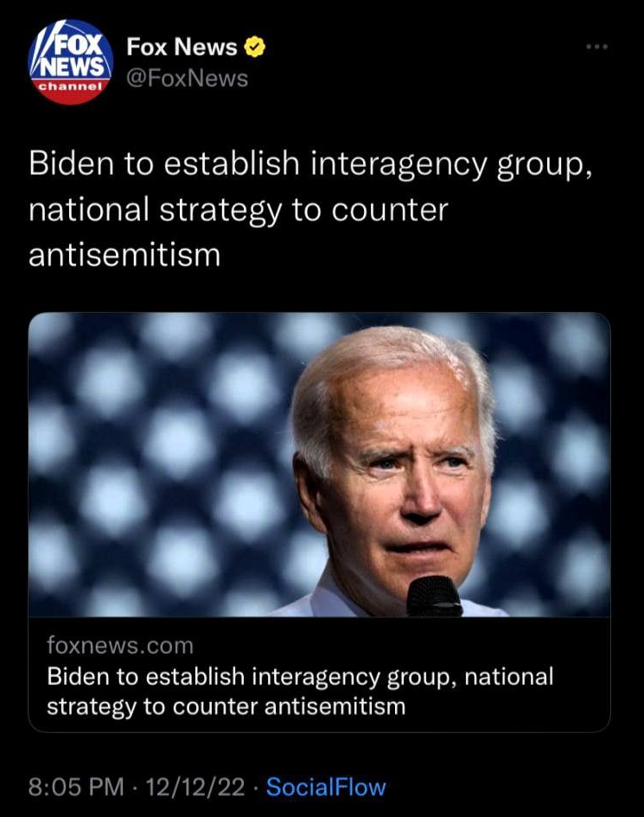
Task: Select the 8:05 PM timestamp
Action: coord(76,787)
